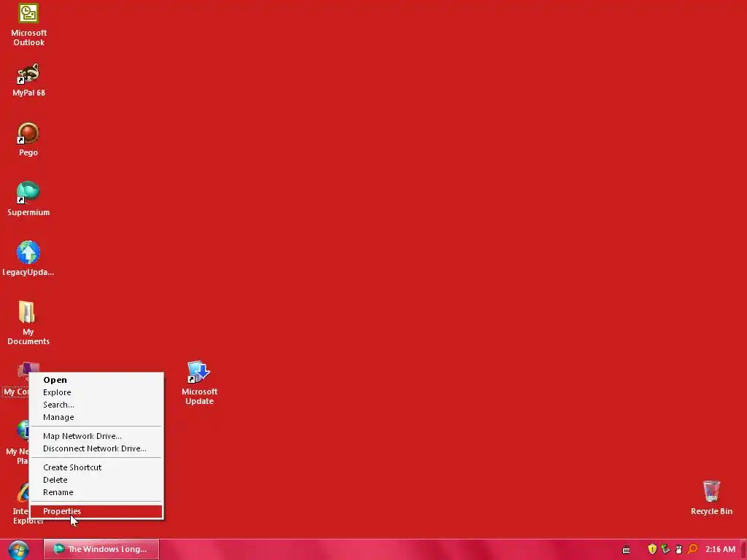Select Manage in the context menu
The height and width of the screenshot is (560, 747).
click(x=96, y=417)
